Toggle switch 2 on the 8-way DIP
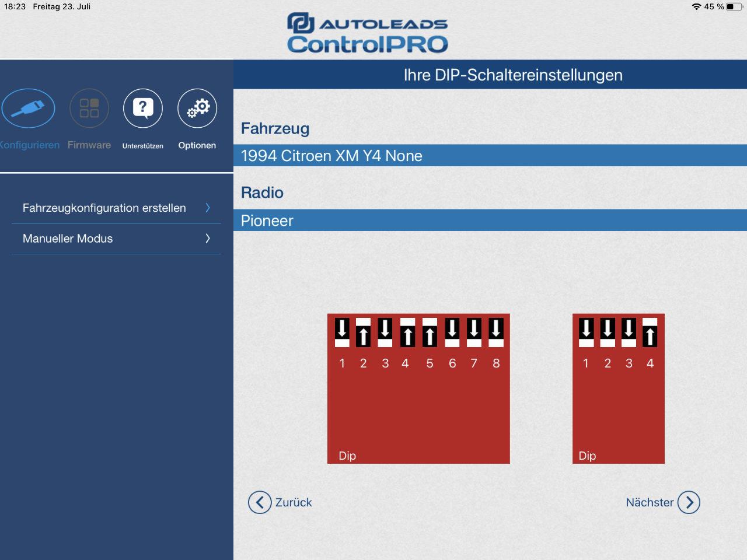 point(363,332)
